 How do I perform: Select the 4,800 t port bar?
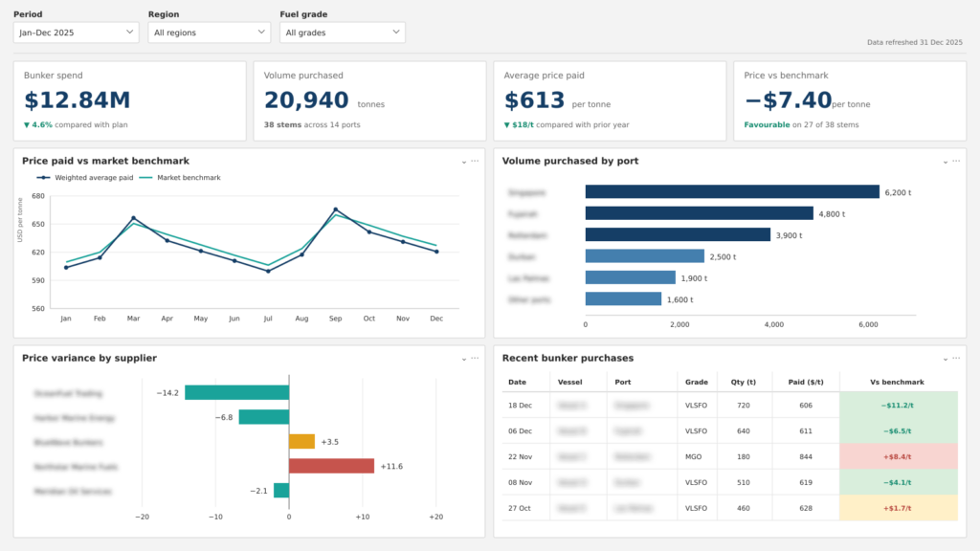tap(699, 213)
